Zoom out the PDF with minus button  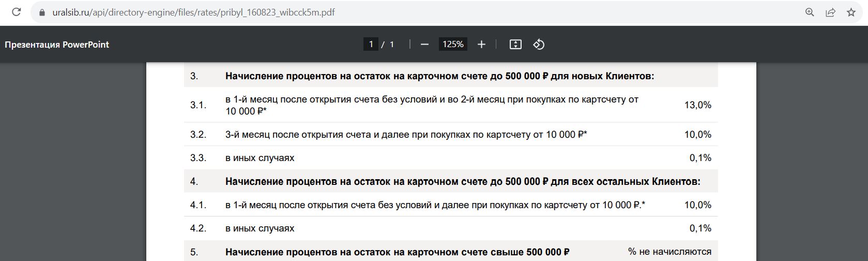tap(424, 45)
